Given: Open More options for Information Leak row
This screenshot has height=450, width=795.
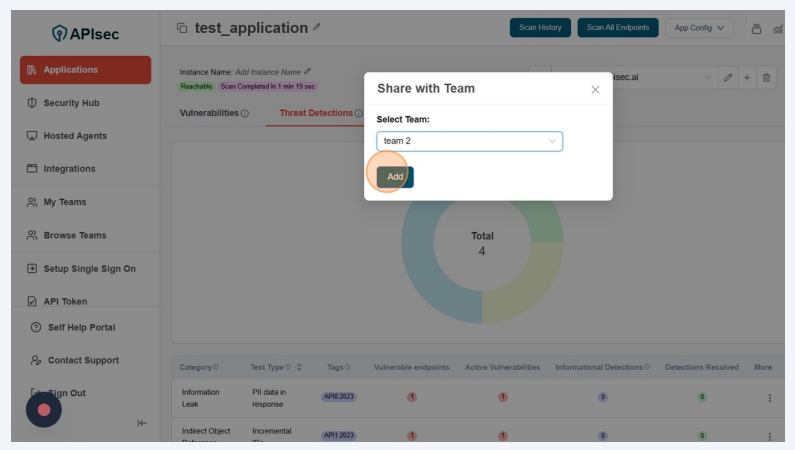Looking at the screenshot, I should [769, 398].
